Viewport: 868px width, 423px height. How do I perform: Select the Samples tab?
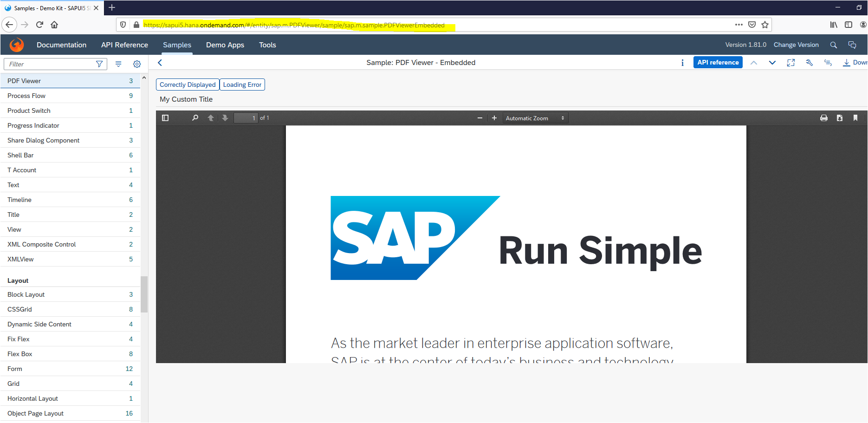[x=177, y=45]
